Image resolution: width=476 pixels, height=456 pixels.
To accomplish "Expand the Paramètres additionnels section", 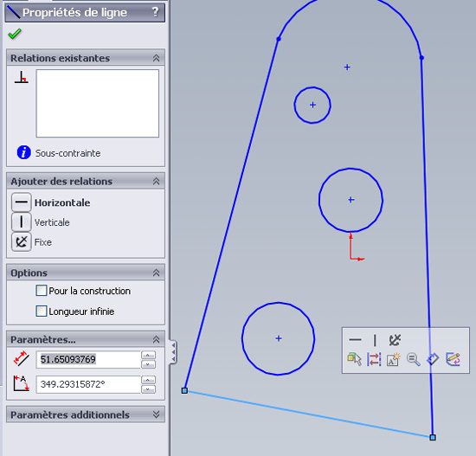I will [x=156, y=414].
